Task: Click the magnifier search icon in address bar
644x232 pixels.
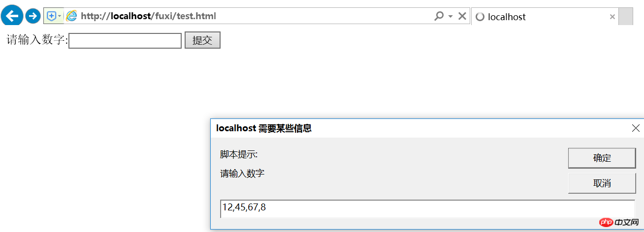Action: coord(439,16)
